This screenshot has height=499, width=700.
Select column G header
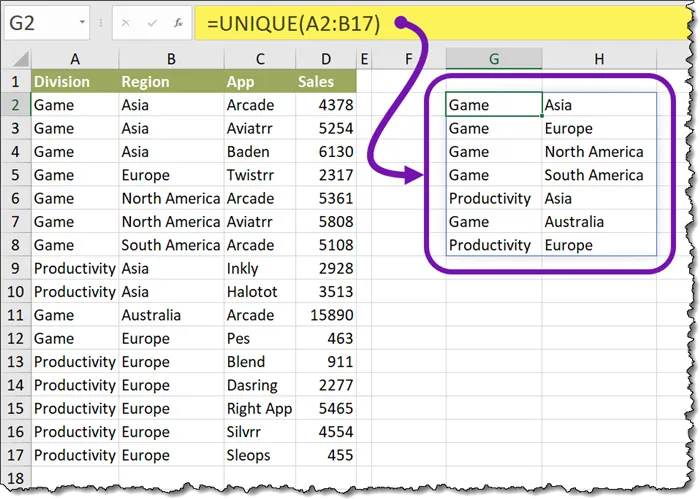[x=494, y=60]
